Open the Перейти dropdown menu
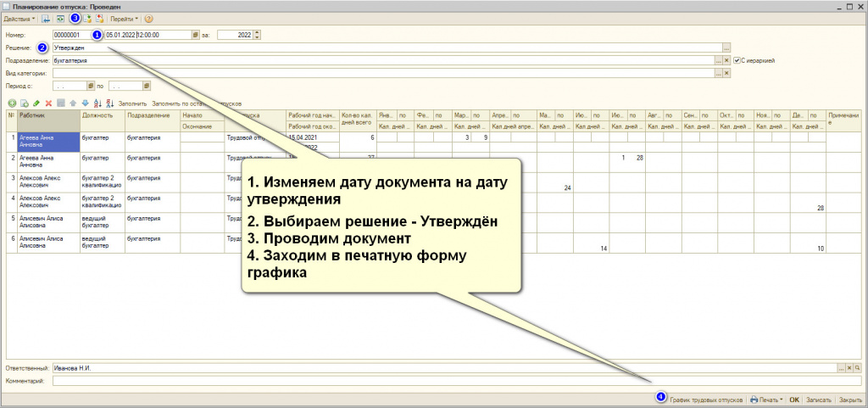Image resolution: width=868 pixels, height=408 pixels. click(125, 19)
